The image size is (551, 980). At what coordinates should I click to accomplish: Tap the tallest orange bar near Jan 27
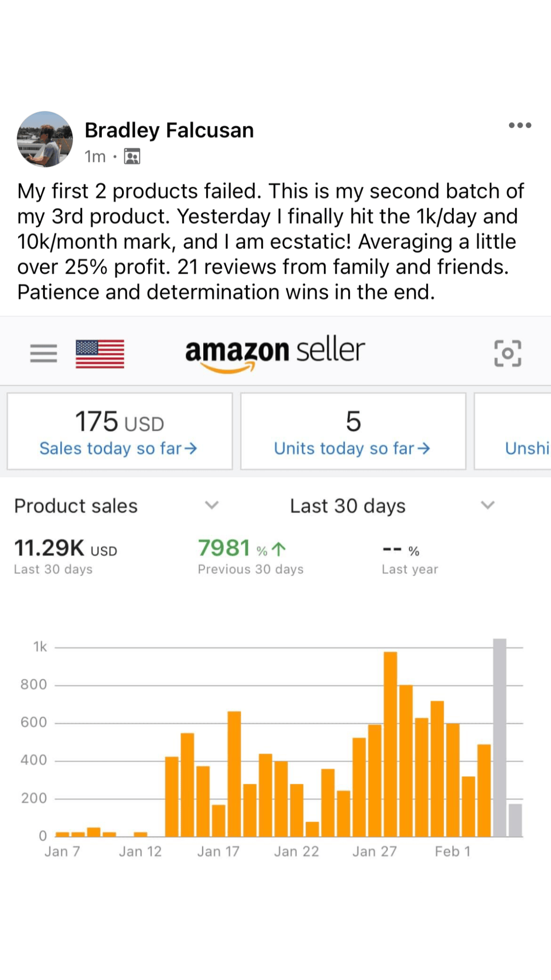(390, 744)
